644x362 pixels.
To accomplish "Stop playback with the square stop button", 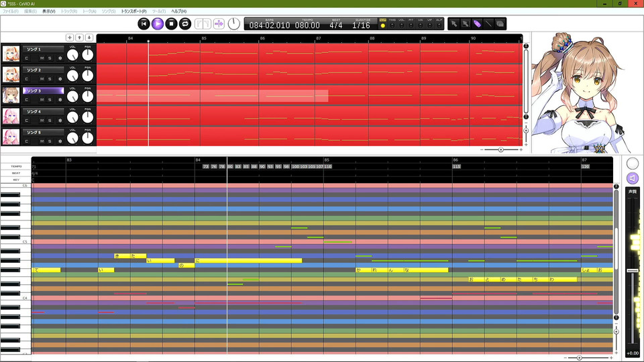I will click(171, 24).
